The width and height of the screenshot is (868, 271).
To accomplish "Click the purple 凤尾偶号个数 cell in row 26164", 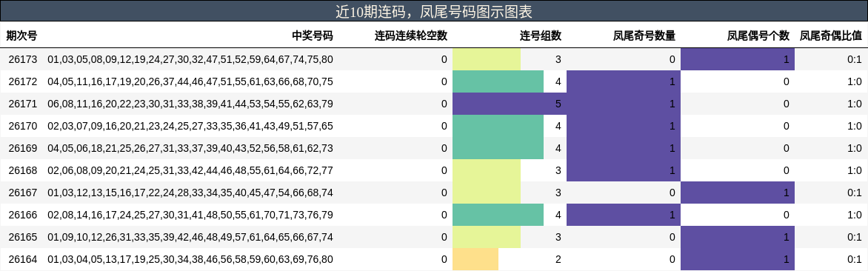I will (x=738, y=259).
